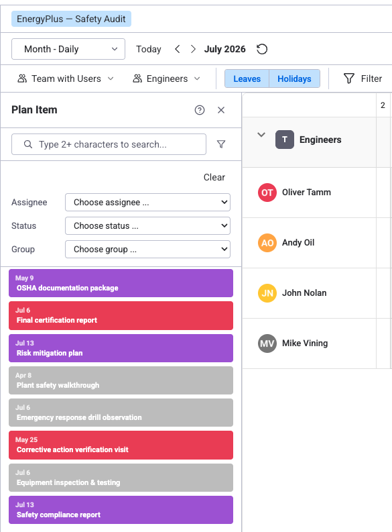
Task: Select Corrective action verification visit item
Action: click(121, 445)
